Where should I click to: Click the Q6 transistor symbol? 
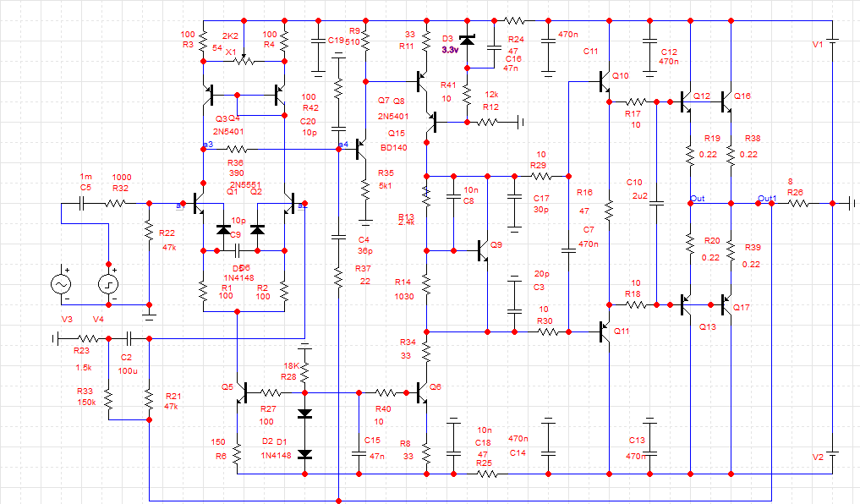(422, 392)
